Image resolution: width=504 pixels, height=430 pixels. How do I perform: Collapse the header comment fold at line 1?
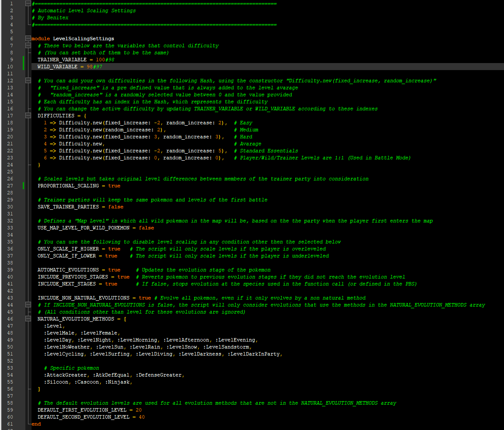point(28,4)
